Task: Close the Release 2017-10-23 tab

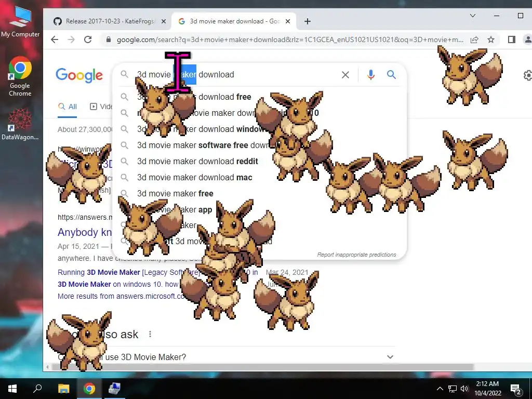Action: (164, 21)
